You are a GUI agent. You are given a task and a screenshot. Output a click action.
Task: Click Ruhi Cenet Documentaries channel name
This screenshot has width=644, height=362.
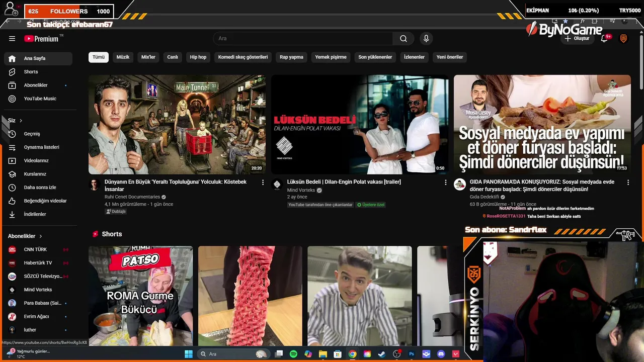[132, 197]
